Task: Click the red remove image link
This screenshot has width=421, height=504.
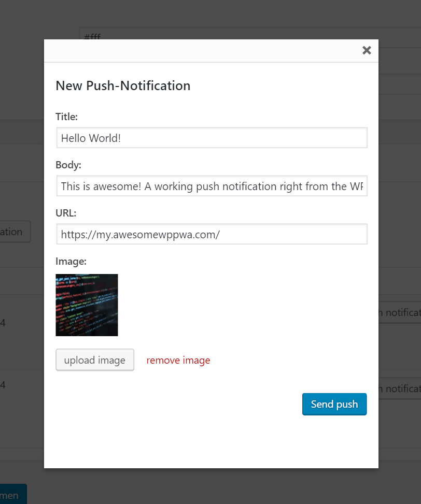Action: [178, 361]
